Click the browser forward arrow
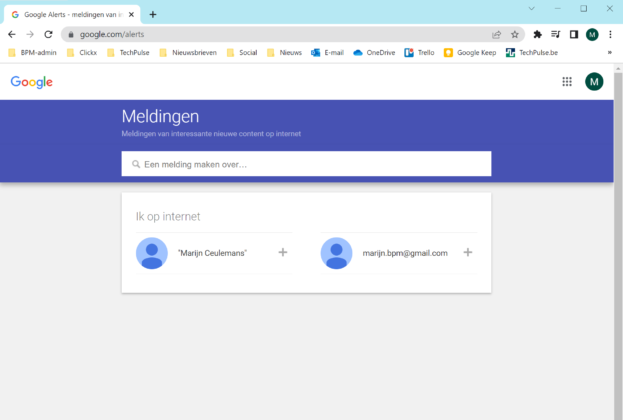623x420 pixels. pos(30,35)
